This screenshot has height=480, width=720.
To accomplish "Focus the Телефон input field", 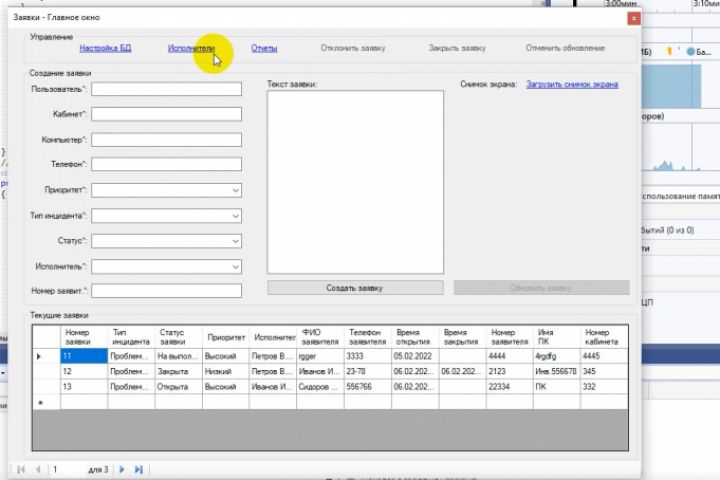I will [x=167, y=164].
